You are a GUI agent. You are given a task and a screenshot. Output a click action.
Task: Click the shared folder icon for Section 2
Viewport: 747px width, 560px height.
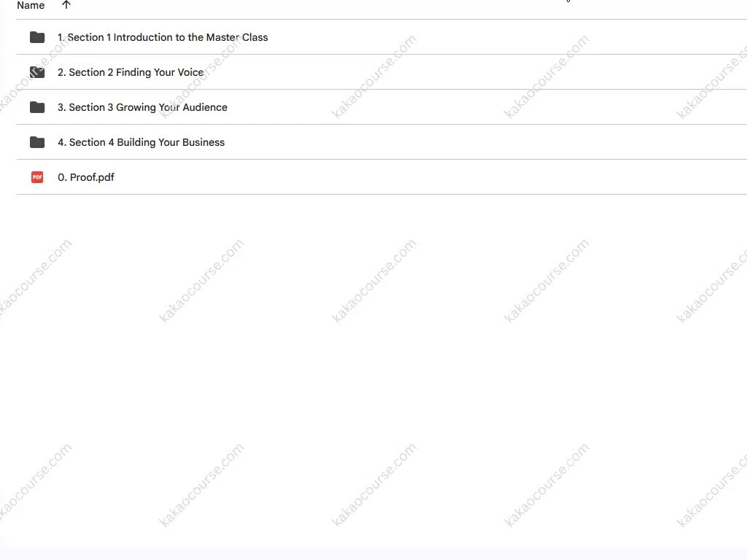point(37,72)
